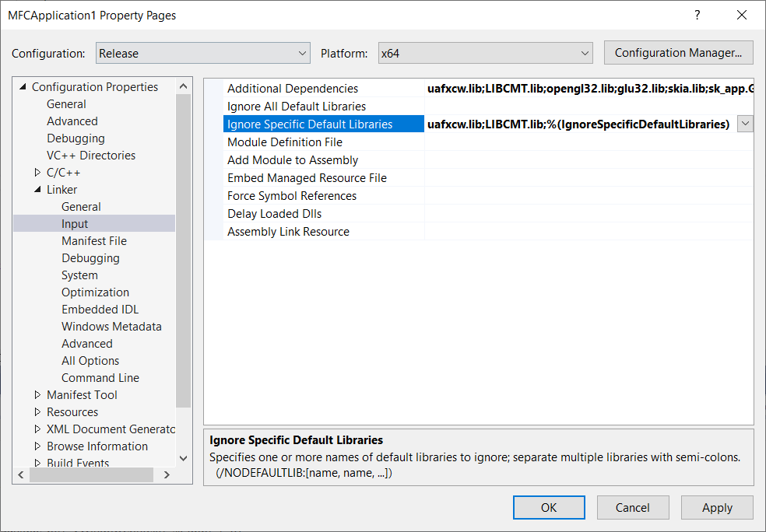Viewport: 766px width, 532px height.
Task: Expand the Resources tree node
Action: pos(37,412)
